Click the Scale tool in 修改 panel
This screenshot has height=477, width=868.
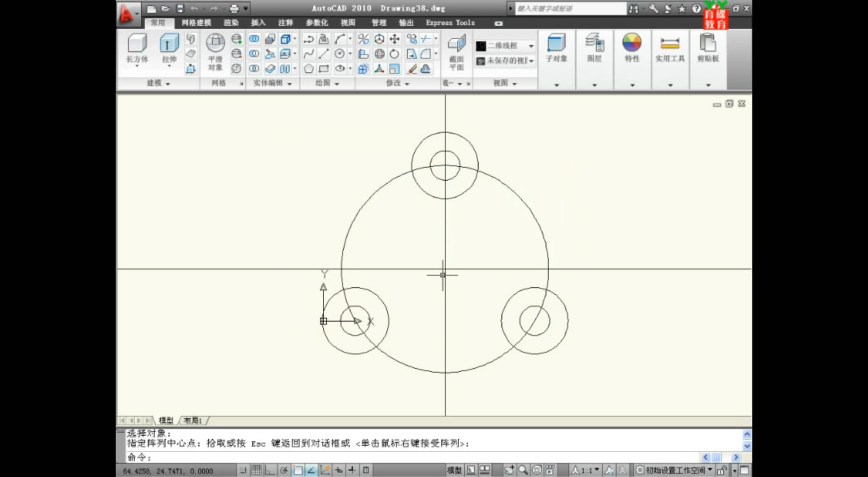click(x=394, y=69)
